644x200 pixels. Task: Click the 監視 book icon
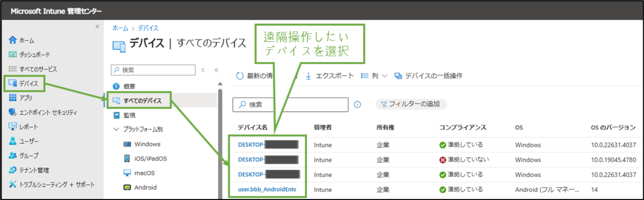tap(116, 115)
